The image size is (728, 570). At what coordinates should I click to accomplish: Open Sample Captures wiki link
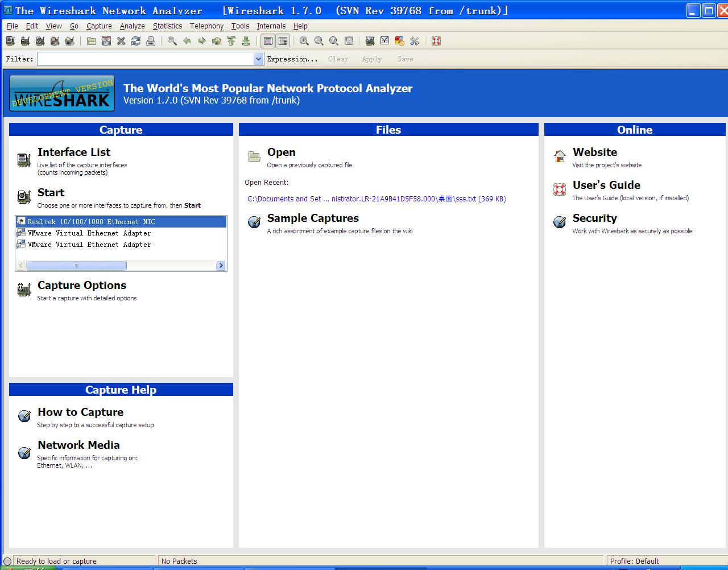pos(313,218)
